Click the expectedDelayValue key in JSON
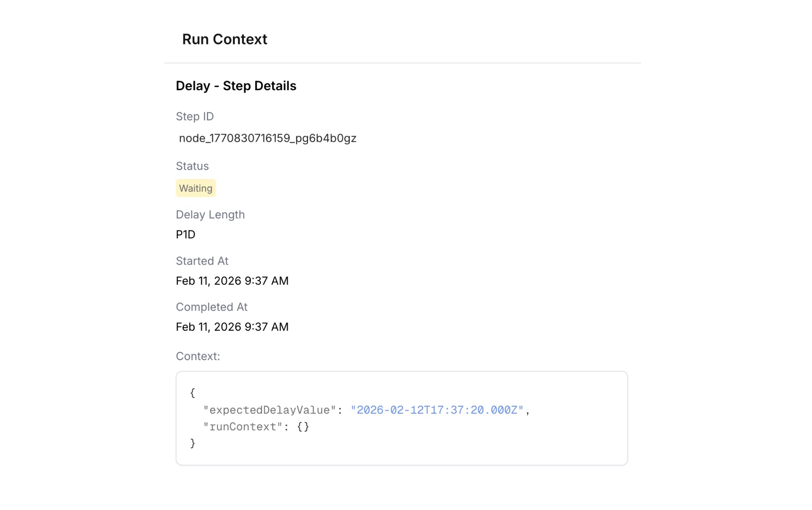 pyautogui.click(x=270, y=410)
